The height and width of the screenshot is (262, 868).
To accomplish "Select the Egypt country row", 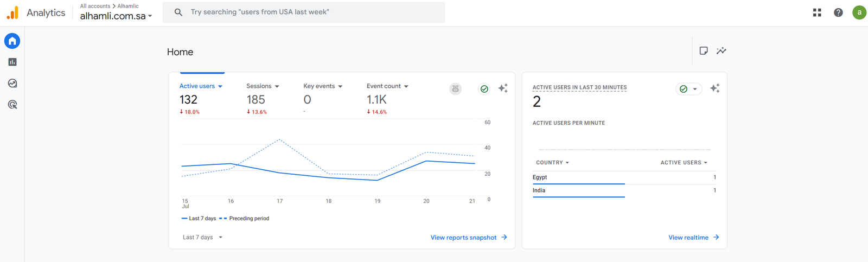I will (x=624, y=178).
